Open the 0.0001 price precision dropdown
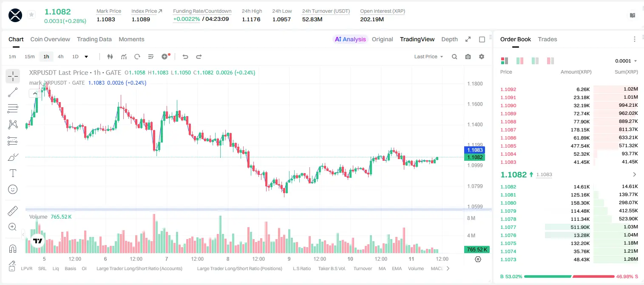This screenshot has width=644, height=285. click(626, 61)
